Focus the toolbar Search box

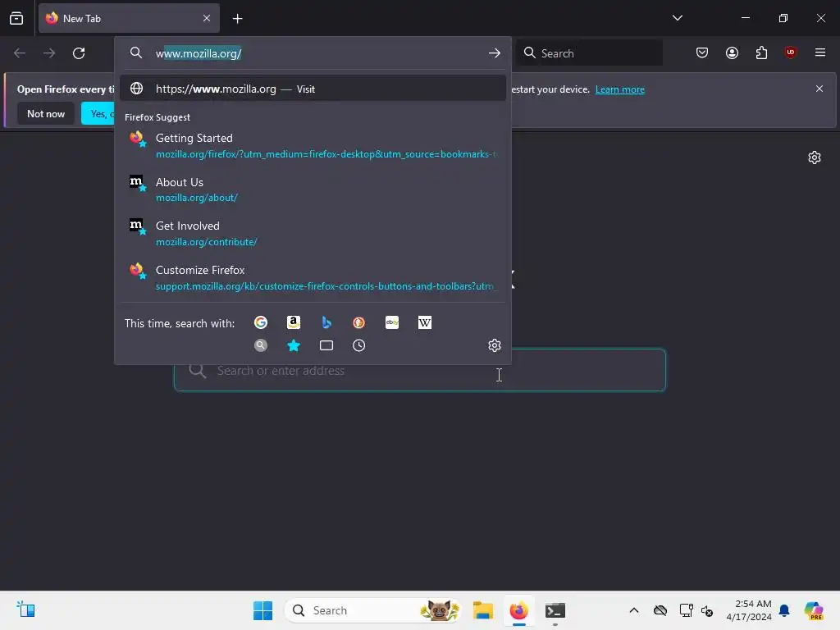coord(589,53)
